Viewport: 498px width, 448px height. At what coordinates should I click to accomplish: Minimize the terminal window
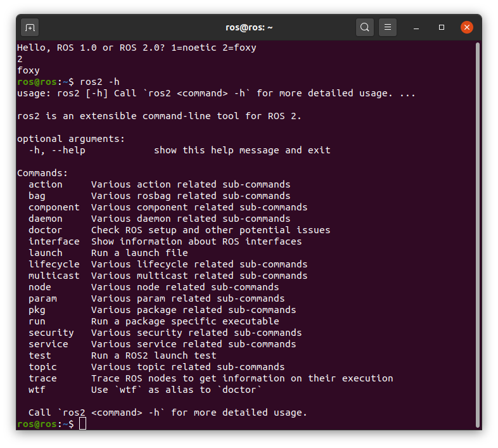click(x=416, y=28)
